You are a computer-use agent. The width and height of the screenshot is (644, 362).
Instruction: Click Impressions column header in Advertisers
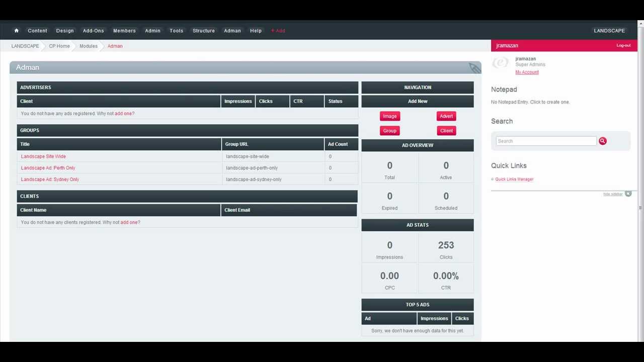click(x=238, y=102)
